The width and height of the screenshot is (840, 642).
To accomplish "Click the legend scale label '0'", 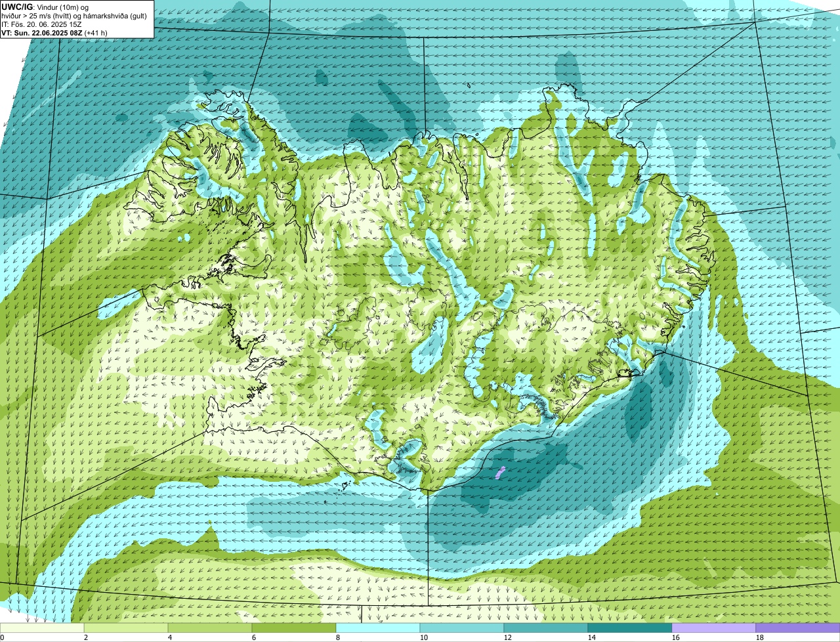I will pyautogui.click(x=2, y=637).
